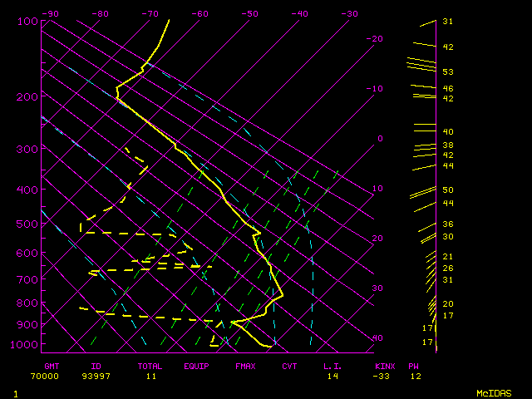The height and width of the screenshot is (399, 532).
Task: Click the 0 isotherm label on right
Action: 379,139
